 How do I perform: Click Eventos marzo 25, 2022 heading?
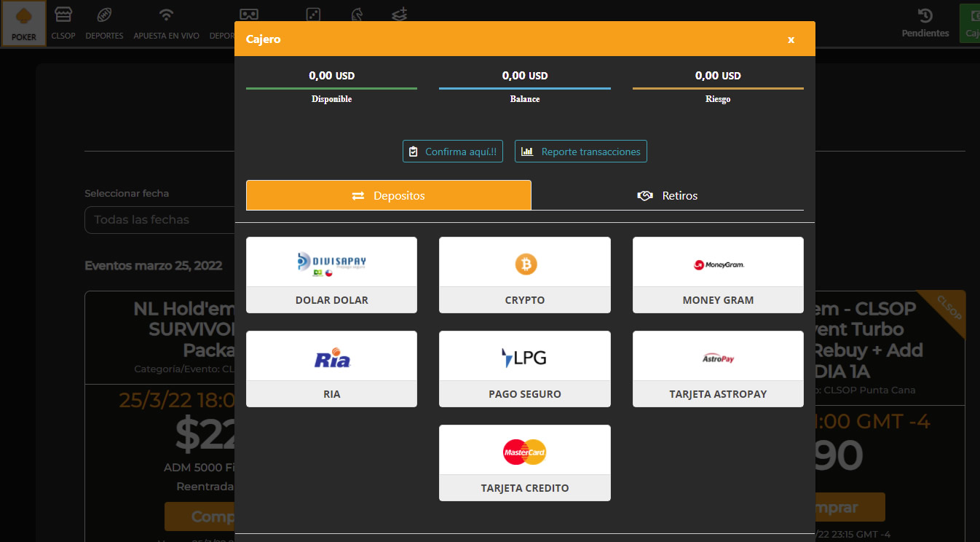[154, 265]
